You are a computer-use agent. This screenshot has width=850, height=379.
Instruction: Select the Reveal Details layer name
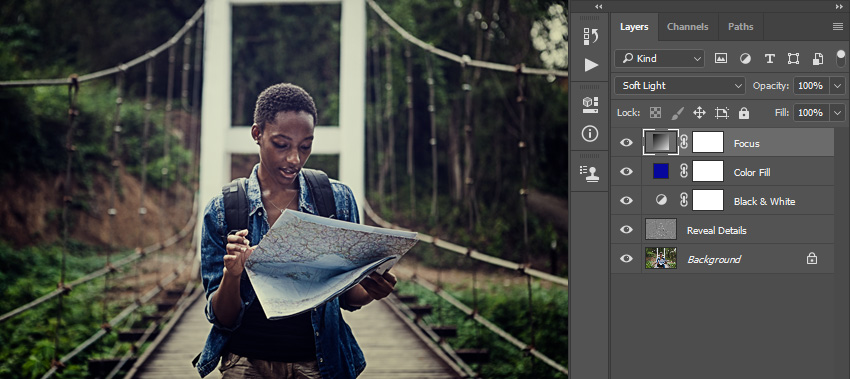tap(717, 230)
